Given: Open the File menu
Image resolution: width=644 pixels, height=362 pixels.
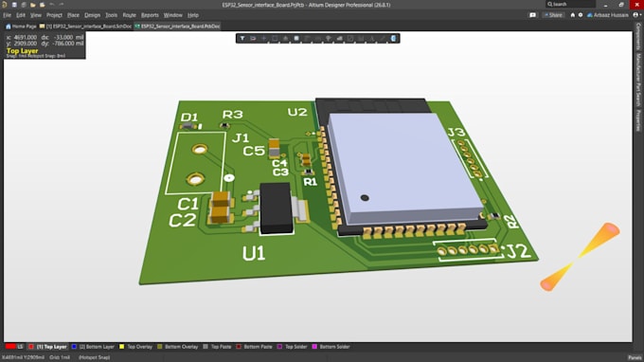Looking at the screenshot, I should point(7,15).
